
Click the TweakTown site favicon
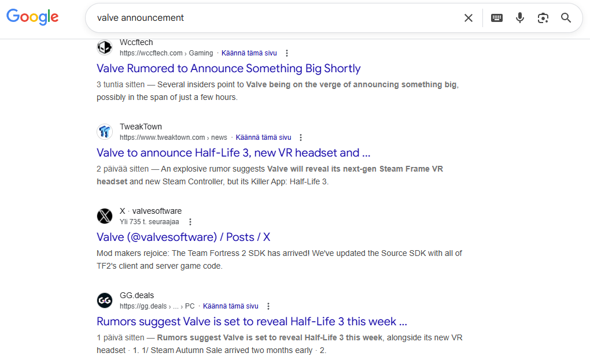coord(104,132)
